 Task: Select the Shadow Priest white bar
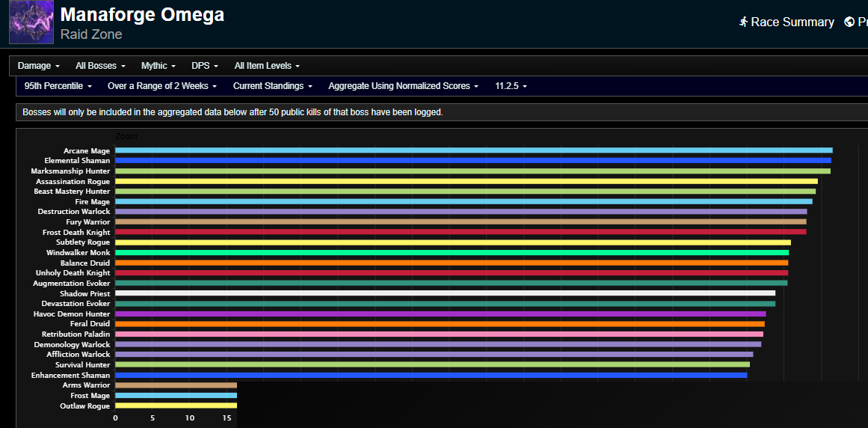point(445,293)
